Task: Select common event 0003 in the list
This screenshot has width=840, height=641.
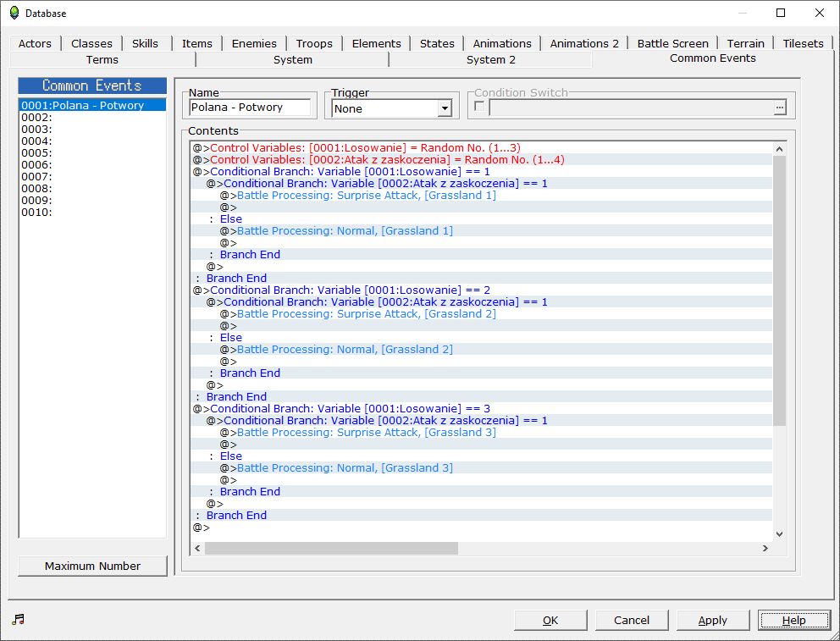Action: point(92,129)
